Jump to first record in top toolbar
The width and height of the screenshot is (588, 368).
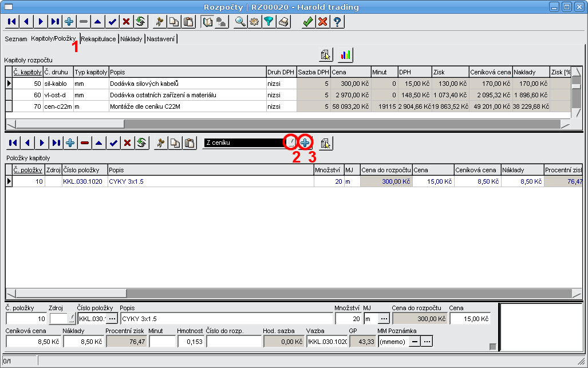pos(11,22)
